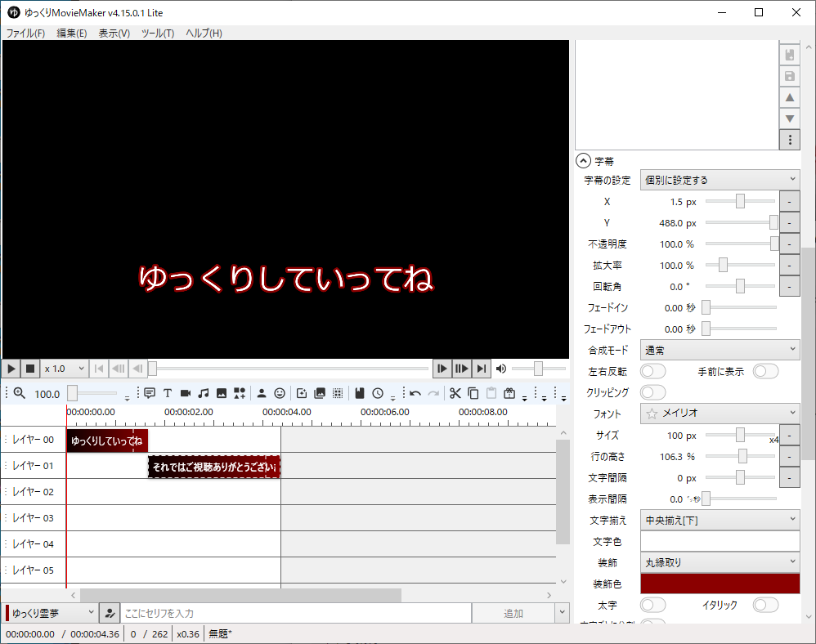Viewport: 816px width, 644px height.
Task: Open the 合成モード dropdown set to 通常
Action: [720, 350]
